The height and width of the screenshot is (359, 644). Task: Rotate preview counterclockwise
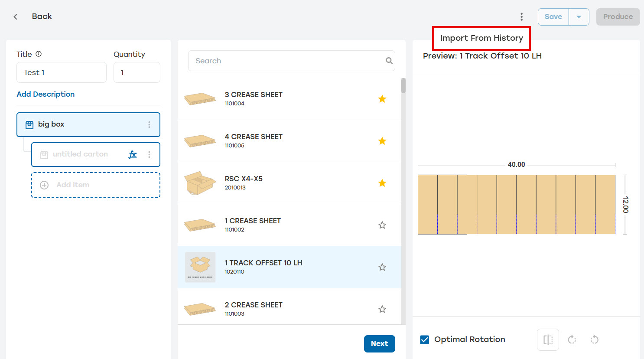click(595, 339)
